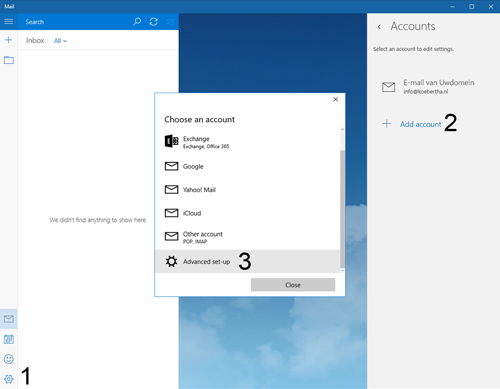Click the Exchange logo icon

pyautogui.click(x=171, y=141)
